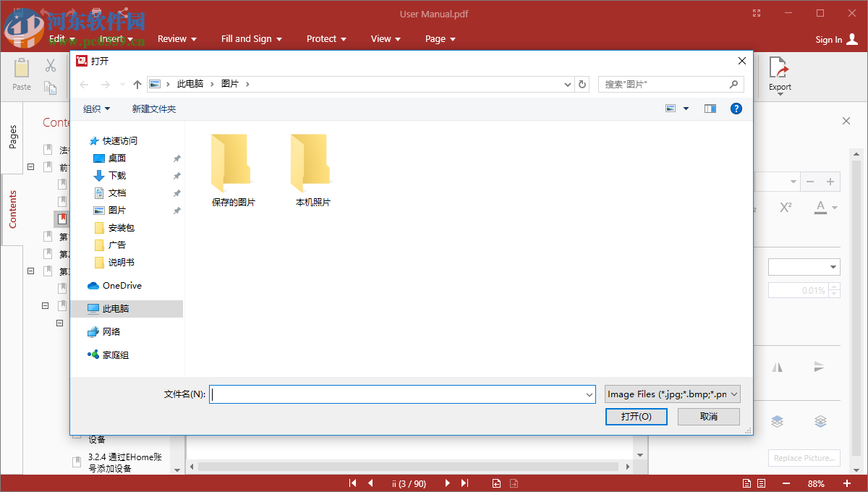Click the Replace Picture button
Image resolution: width=868 pixels, height=492 pixels.
[x=804, y=457]
